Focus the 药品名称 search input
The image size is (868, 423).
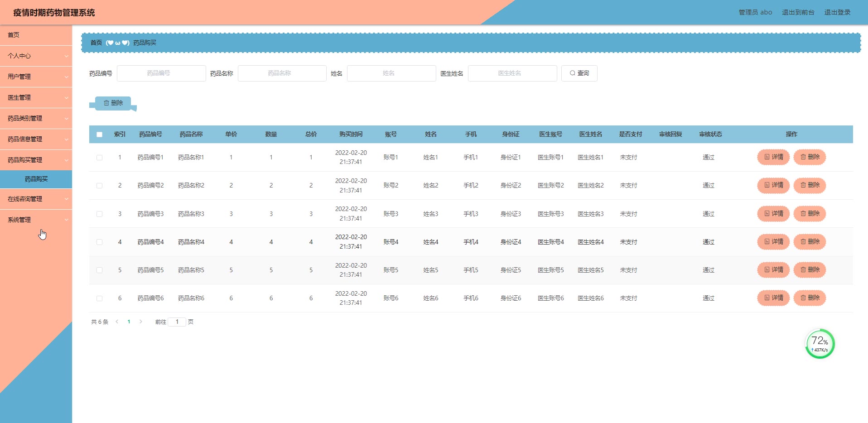(282, 73)
